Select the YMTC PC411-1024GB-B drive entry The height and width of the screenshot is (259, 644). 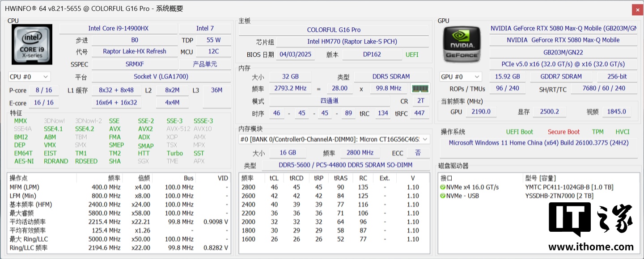(569, 187)
